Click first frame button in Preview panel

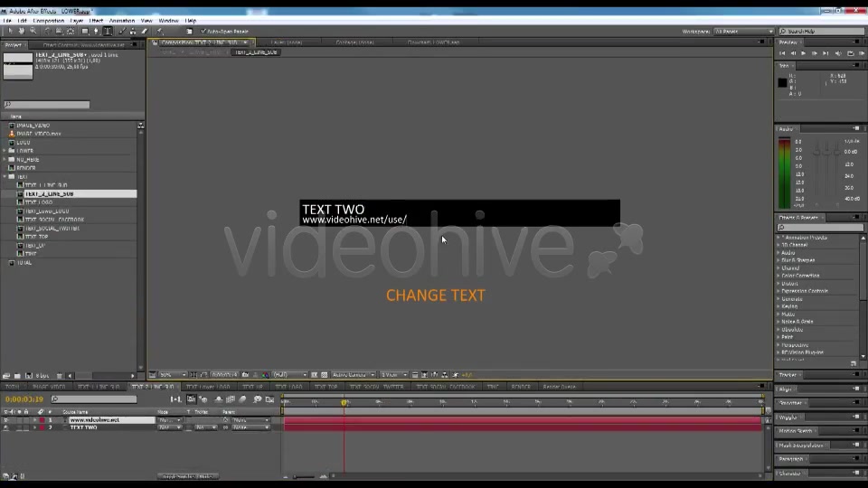782,53
